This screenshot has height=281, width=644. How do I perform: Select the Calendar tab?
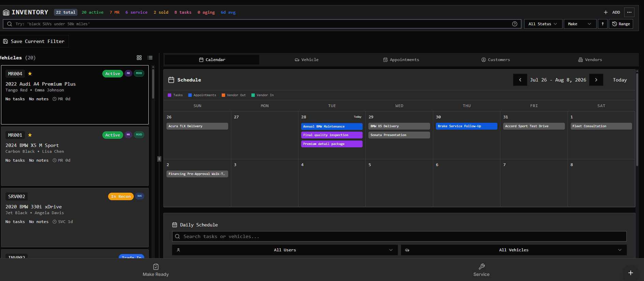point(212,60)
